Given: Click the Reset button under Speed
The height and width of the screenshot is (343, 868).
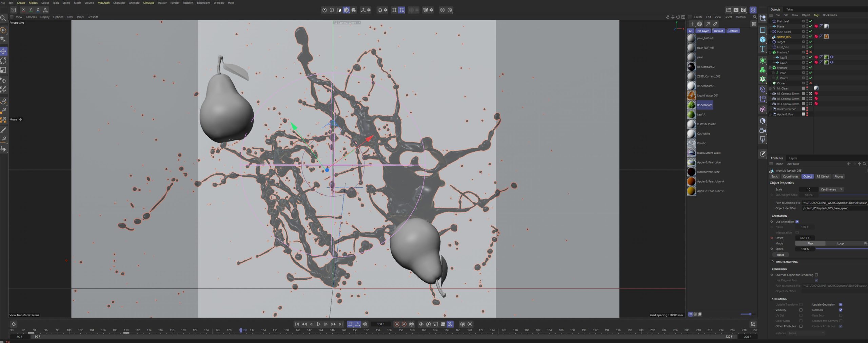Looking at the screenshot, I should 780,255.
